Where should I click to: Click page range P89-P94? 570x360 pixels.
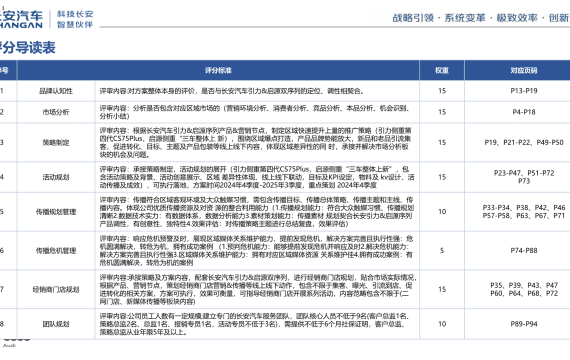(524, 324)
